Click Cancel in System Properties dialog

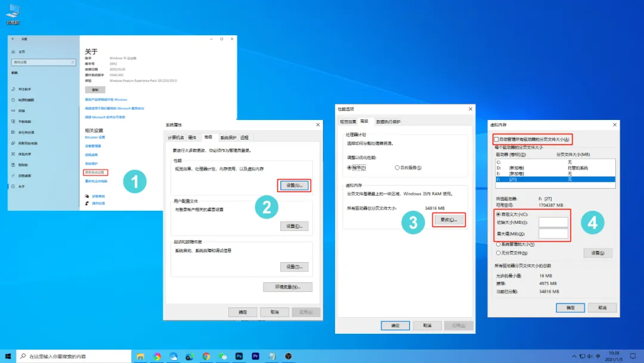275,312
